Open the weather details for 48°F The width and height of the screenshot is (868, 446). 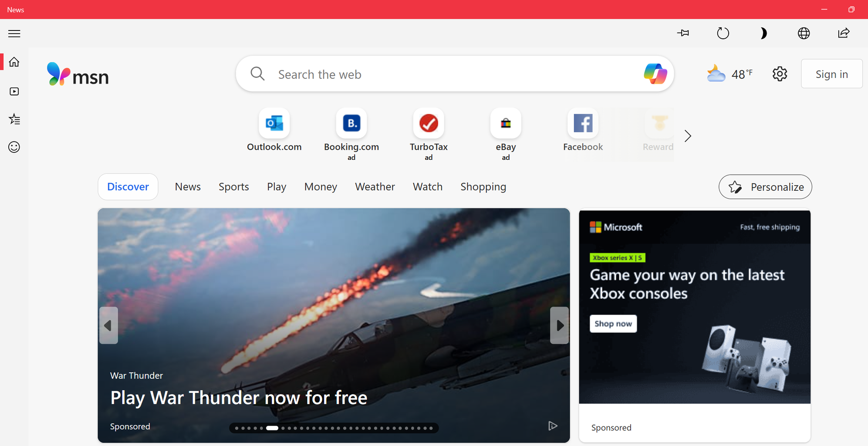[x=730, y=74]
